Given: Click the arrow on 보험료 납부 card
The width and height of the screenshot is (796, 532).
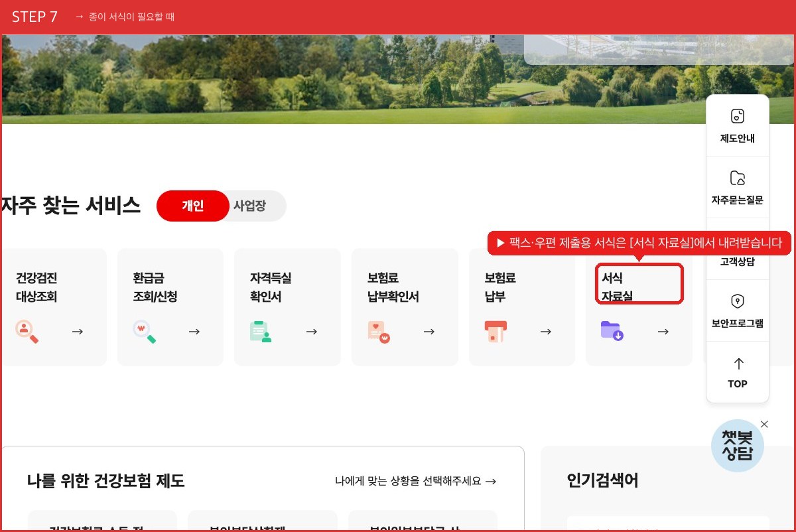Looking at the screenshot, I should point(546,332).
